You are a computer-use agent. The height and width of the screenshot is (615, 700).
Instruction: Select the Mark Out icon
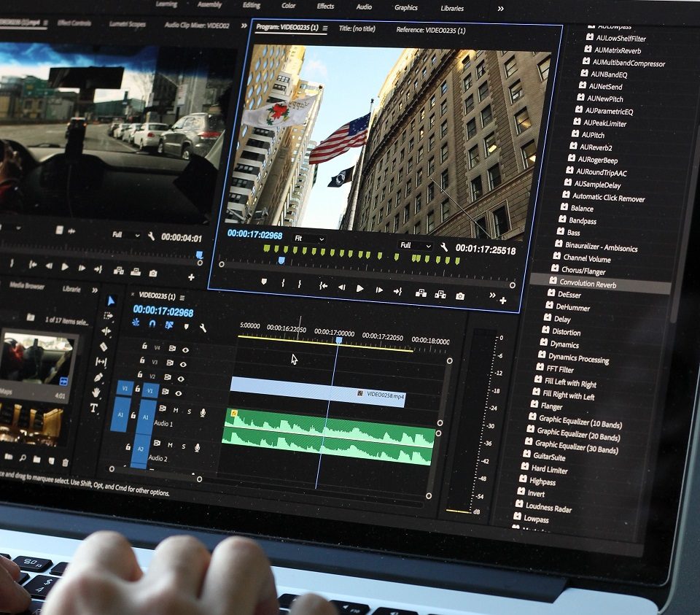point(298,284)
